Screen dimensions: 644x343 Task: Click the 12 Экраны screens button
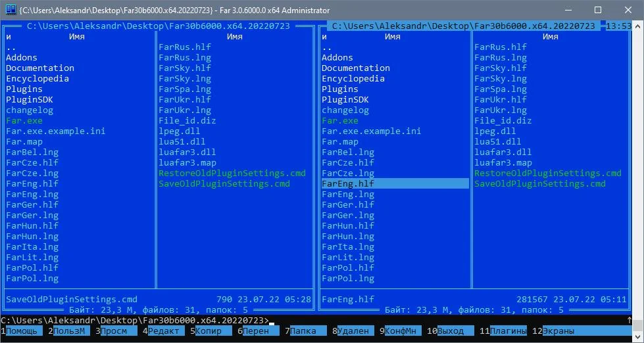558,331
